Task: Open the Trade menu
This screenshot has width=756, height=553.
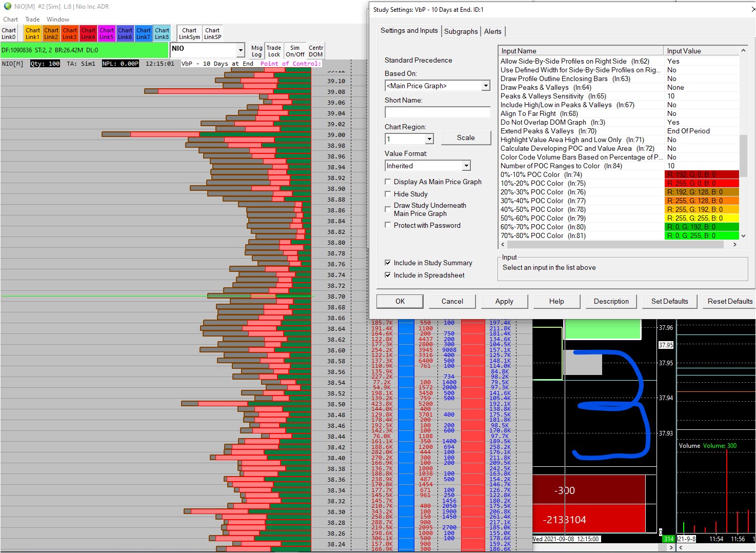Action: [32, 19]
